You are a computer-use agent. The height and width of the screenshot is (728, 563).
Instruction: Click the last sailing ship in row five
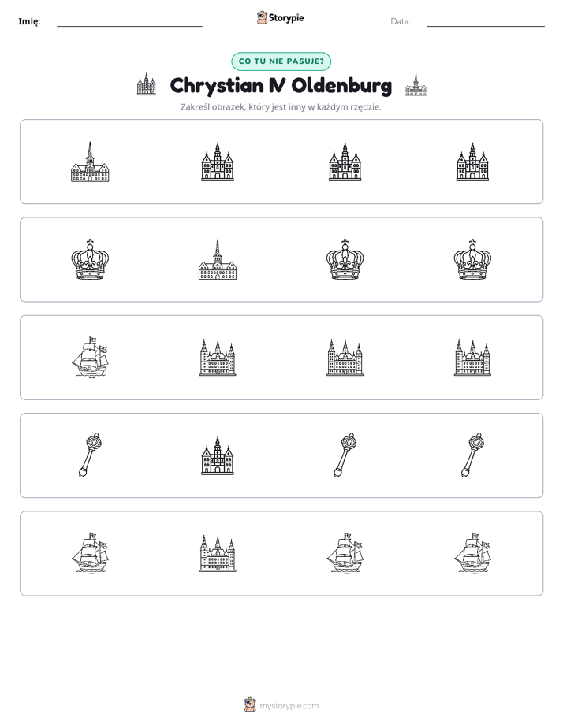[472, 553]
